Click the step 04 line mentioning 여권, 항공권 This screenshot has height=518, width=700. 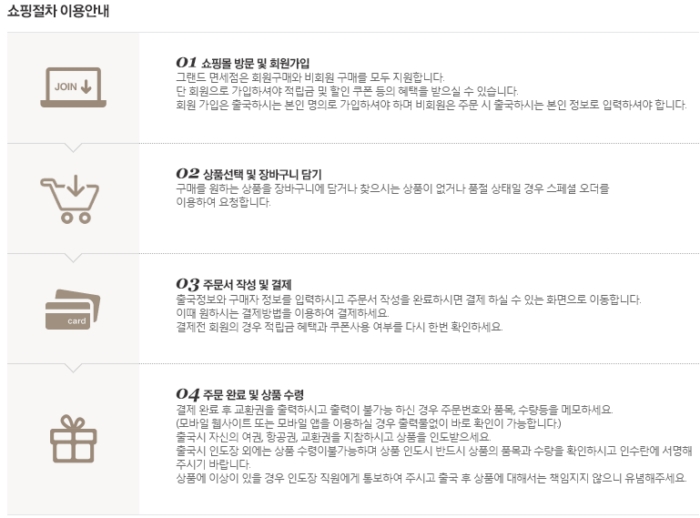(x=333, y=436)
